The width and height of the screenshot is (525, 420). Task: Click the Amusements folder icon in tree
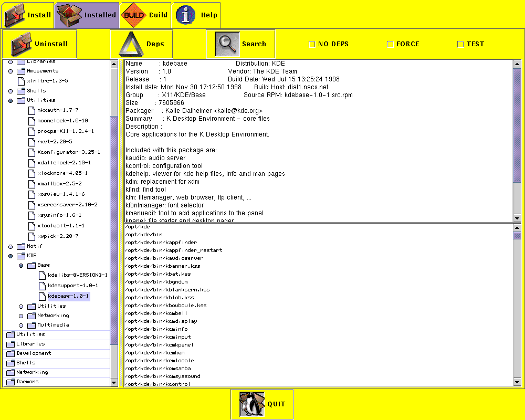21,71
